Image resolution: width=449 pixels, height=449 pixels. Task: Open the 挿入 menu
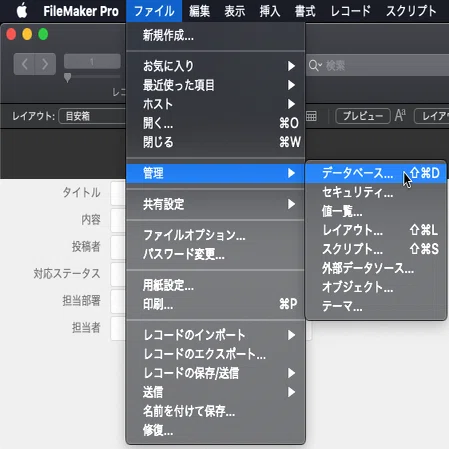[x=270, y=11]
